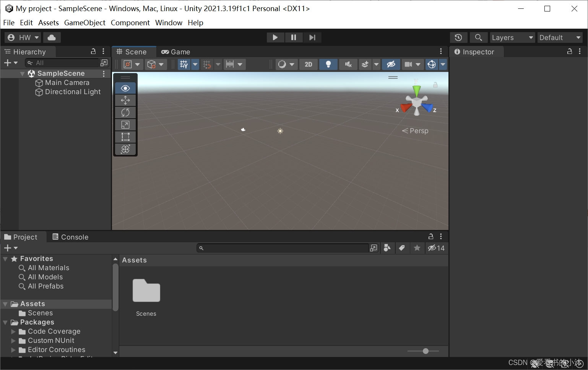The height and width of the screenshot is (370, 588).
Task: Toggle 2D view mode
Action: pyautogui.click(x=309, y=64)
